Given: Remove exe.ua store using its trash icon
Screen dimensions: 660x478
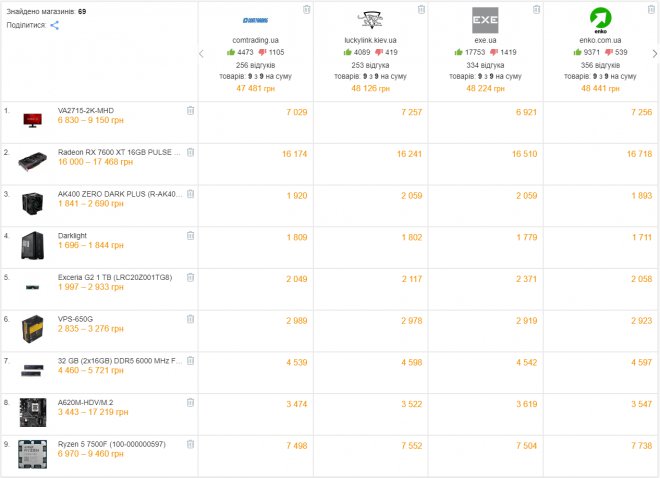Looking at the screenshot, I should 536,9.
